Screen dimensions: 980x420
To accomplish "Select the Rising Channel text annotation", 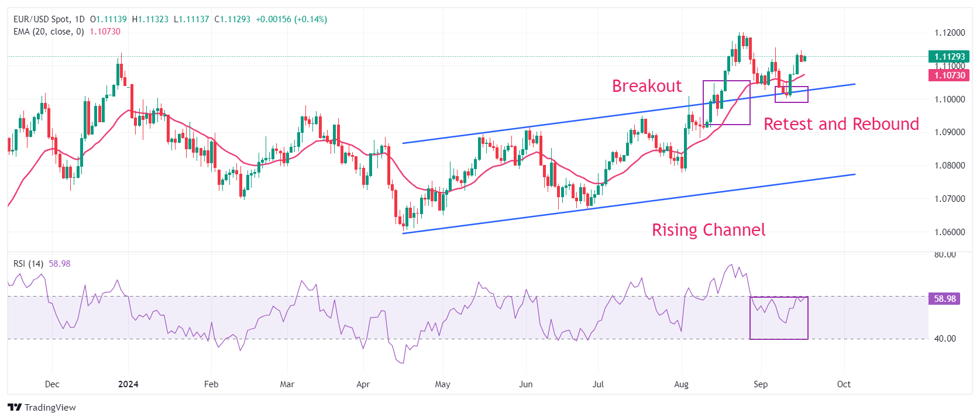I will (709, 230).
